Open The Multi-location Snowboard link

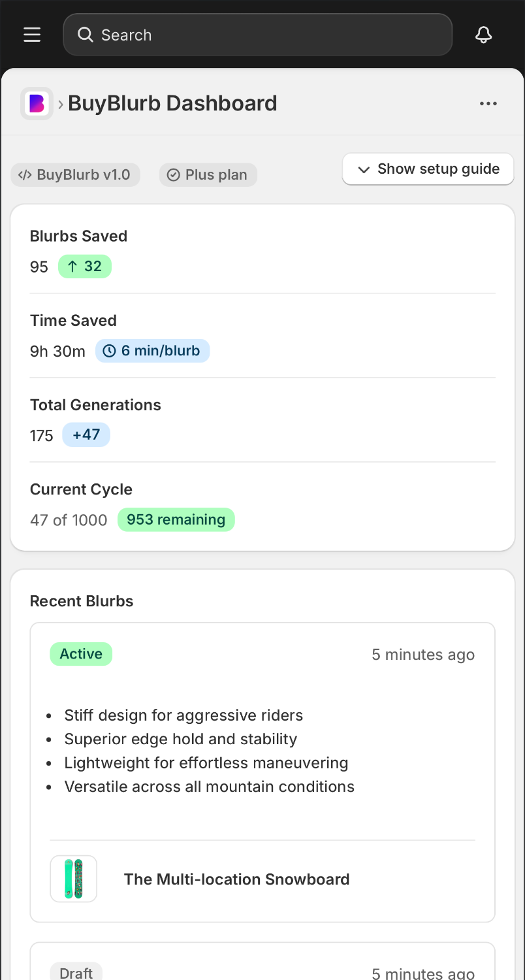[236, 879]
